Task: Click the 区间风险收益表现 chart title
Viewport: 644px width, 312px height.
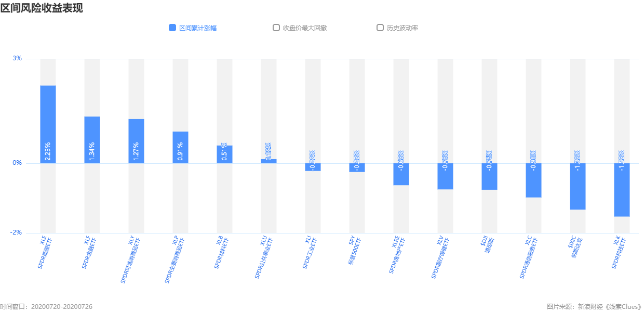Action: pyautogui.click(x=42, y=8)
